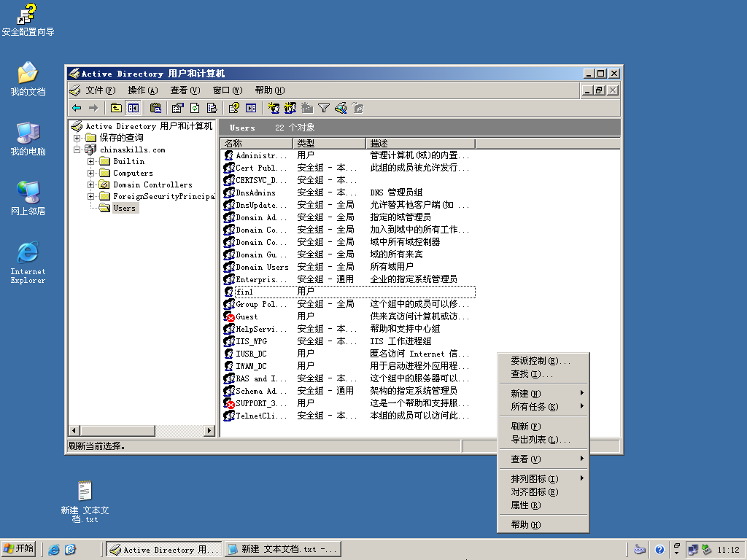Click the Up One Level folder icon

[x=116, y=108]
